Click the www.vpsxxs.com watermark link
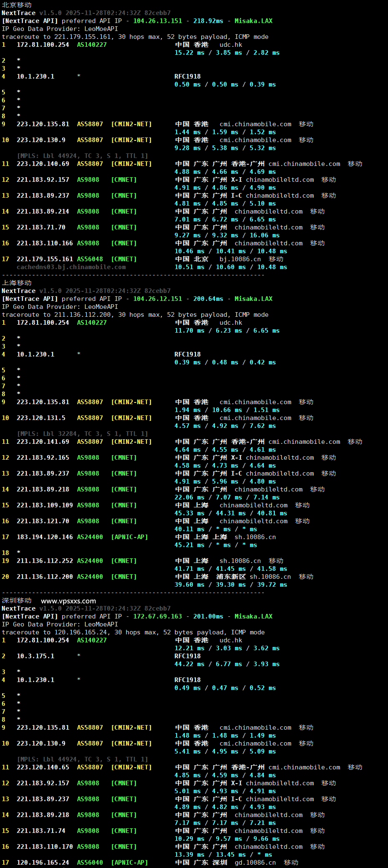 point(68,601)
